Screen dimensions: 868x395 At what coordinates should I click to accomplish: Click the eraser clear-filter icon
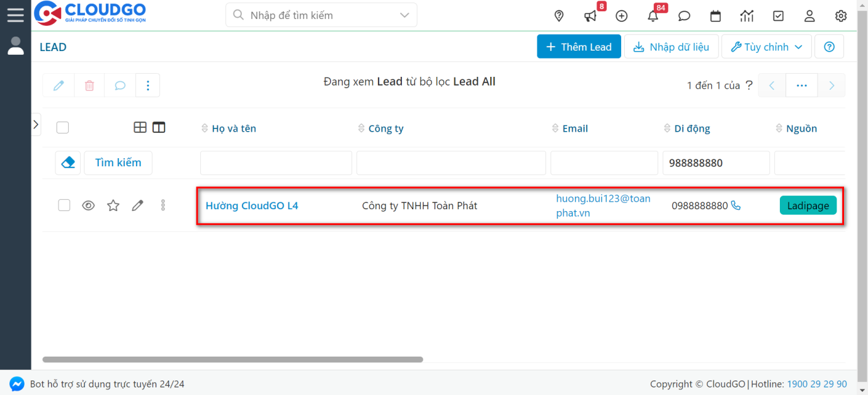[68, 163]
